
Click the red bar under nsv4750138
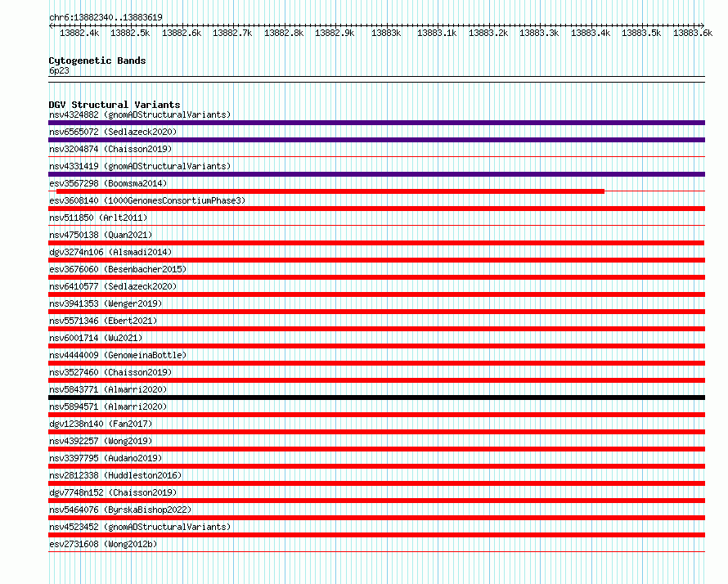[x=376, y=243]
